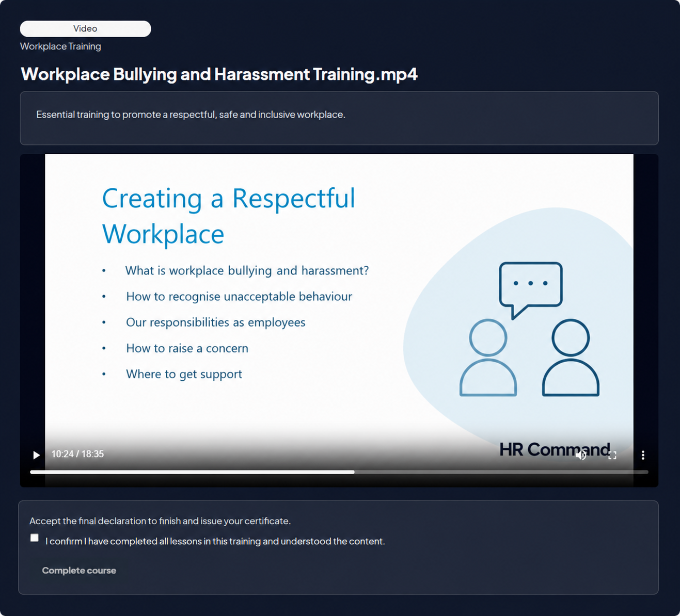Viewport: 680px width, 616px height.
Task: Click the 10:24 / 18:35 timestamp
Action: [x=77, y=454]
